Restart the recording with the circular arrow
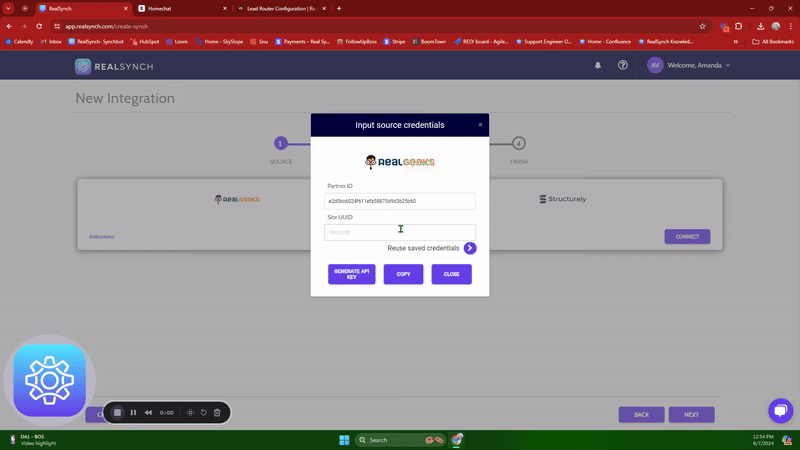The image size is (800, 450). click(204, 412)
